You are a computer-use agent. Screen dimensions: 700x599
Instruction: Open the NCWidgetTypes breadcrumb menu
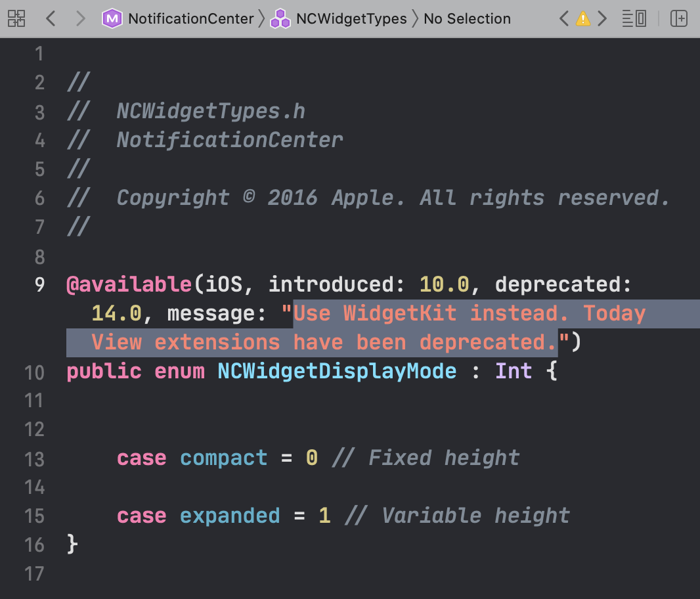pyautogui.click(x=351, y=18)
